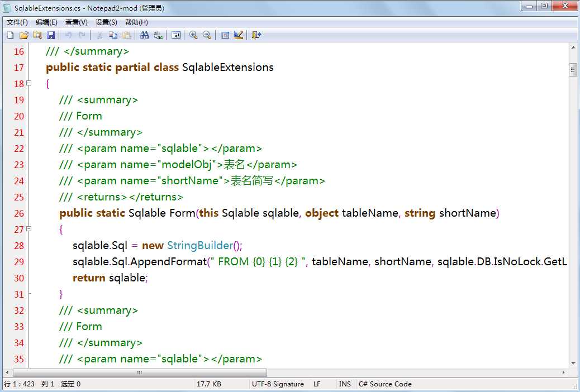Open Find with the binoculars icon
The image size is (580, 392).
click(145, 35)
